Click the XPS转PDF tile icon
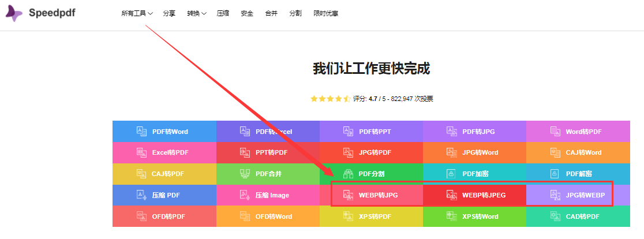 point(349,216)
